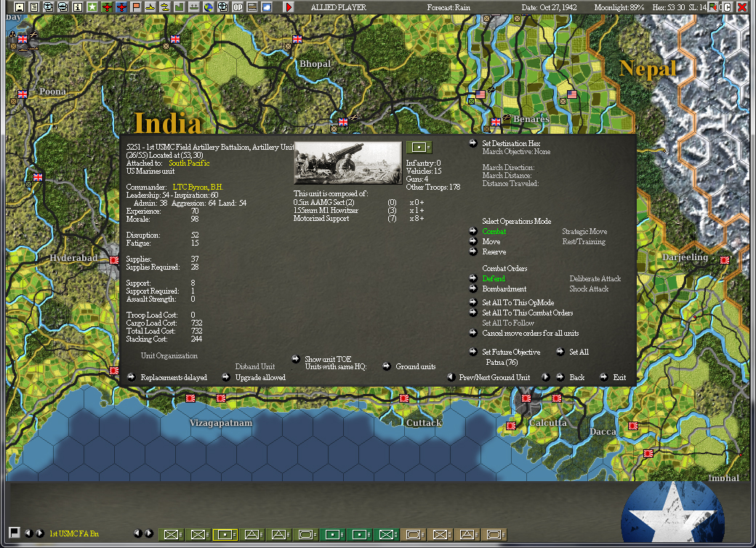Open commander LTC Byron, B.H. link
756x548 pixels.
198,187
